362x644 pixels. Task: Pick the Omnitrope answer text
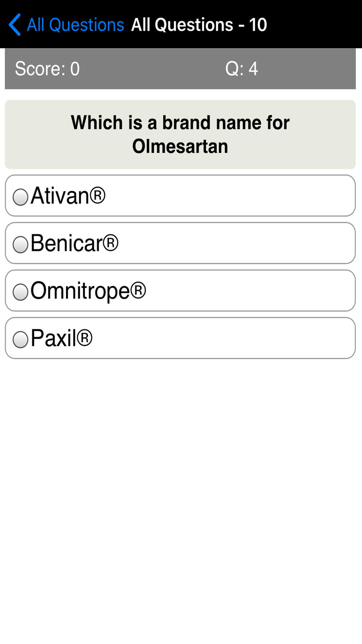pyautogui.click(x=88, y=291)
